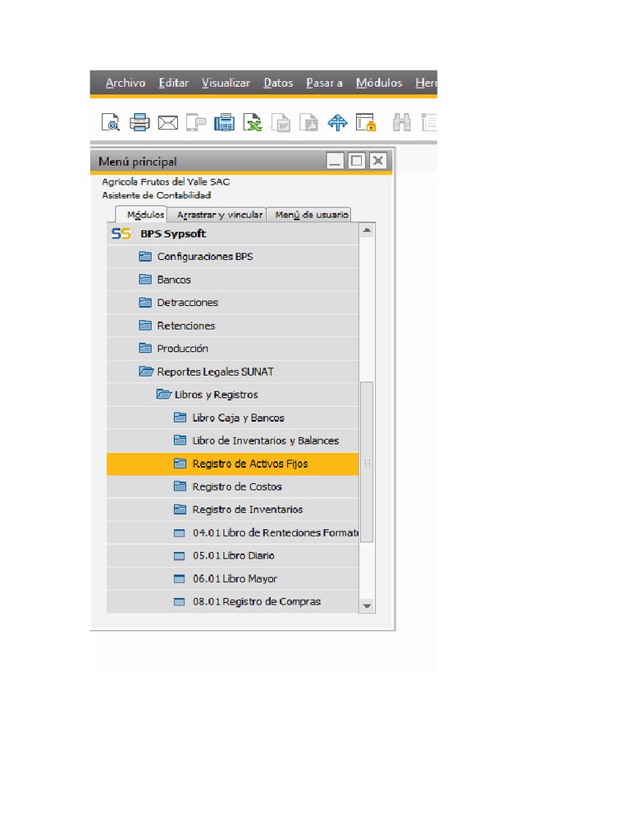Expand the Registro de Inventarios folder
The width and height of the screenshot is (630, 840).
pos(232,510)
